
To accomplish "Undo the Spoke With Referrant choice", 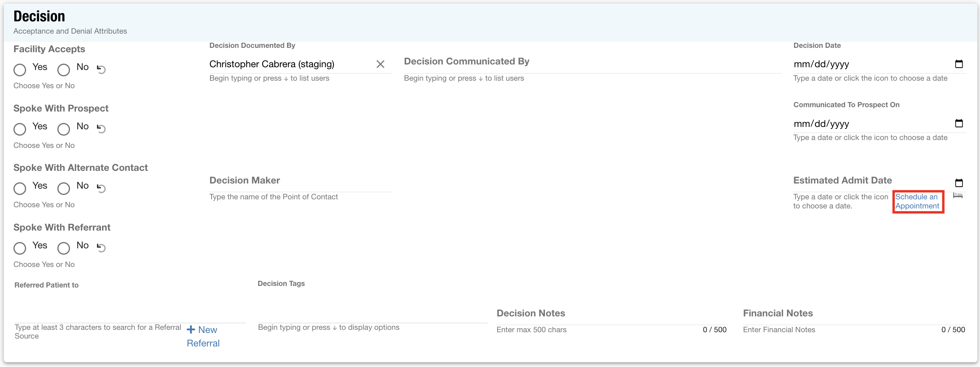I will point(101,248).
